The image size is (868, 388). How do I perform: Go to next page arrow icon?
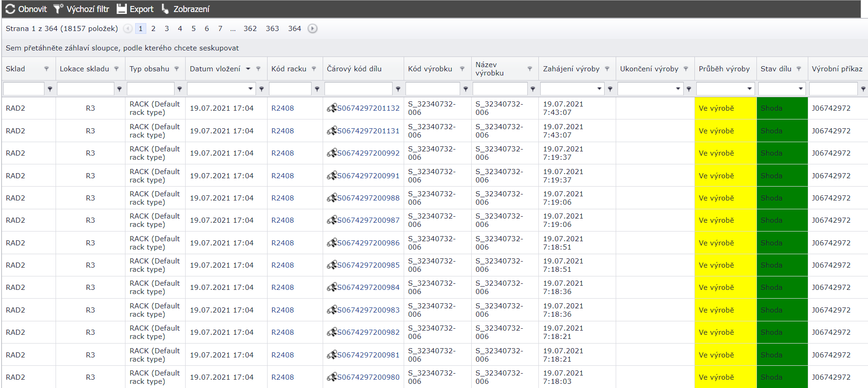[312, 29]
